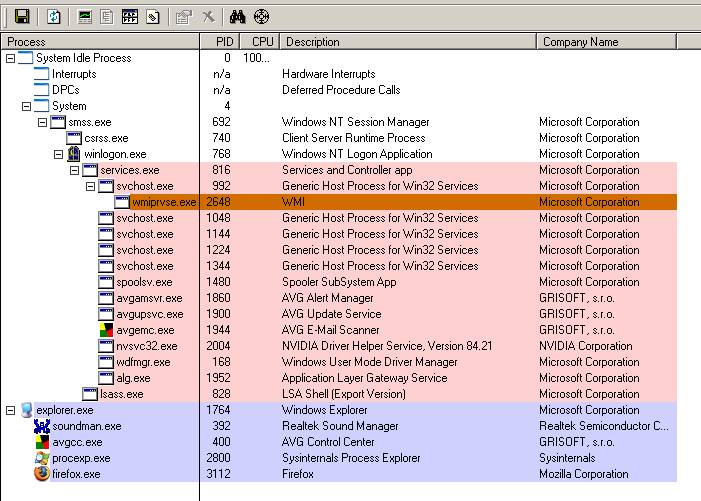Click 'Deferred Procedure Calls' description text
This screenshot has height=501, width=701.
[341, 90]
